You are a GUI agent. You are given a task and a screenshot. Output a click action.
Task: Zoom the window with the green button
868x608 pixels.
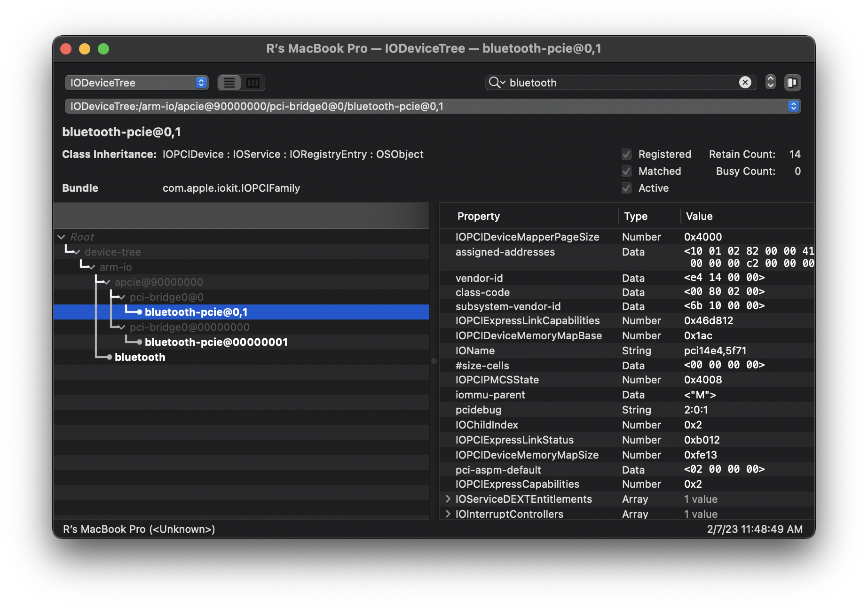pyautogui.click(x=103, y=49)
